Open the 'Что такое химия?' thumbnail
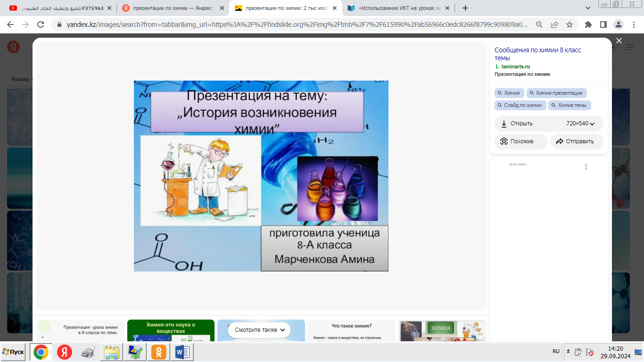Image resolution: width=644 pixels, height=362 pixels. point(352,330)
